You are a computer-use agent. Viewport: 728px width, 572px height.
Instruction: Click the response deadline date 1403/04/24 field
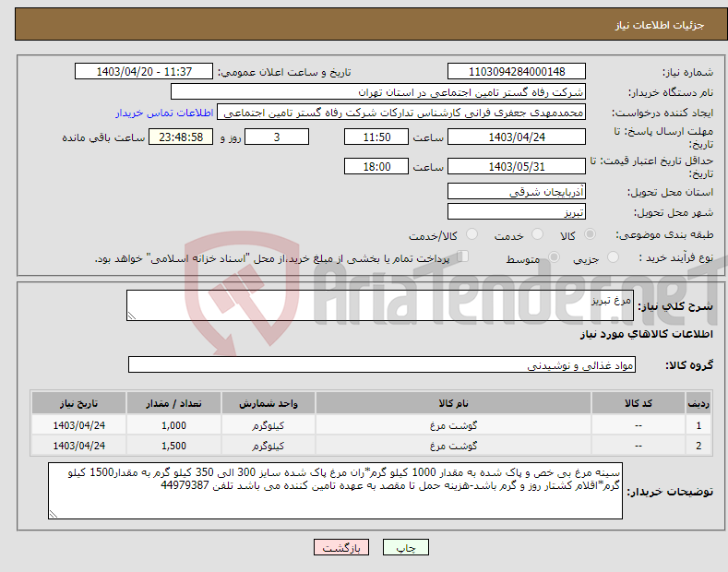tap(517, 137)
